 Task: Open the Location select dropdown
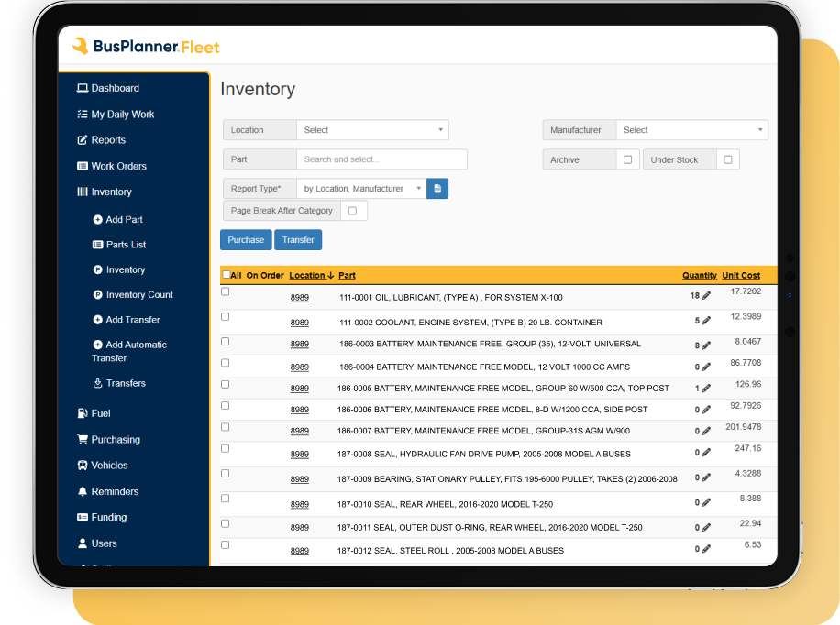point(372,130)
